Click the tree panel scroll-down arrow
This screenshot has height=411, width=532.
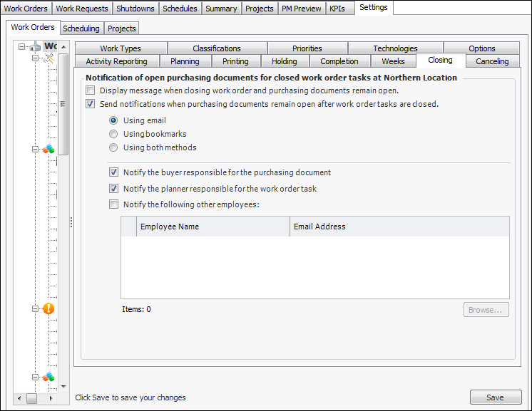[x=63, y=385]
